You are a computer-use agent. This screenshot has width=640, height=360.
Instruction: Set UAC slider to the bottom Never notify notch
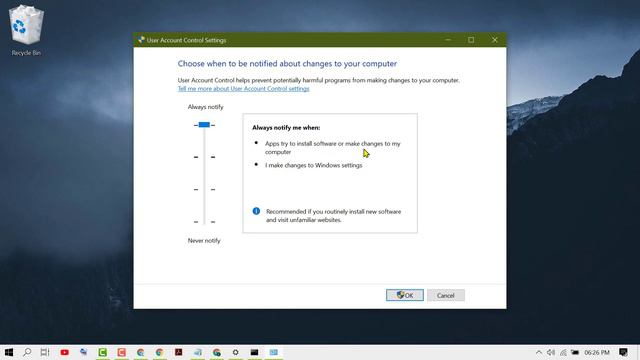[x=204, y=222]
